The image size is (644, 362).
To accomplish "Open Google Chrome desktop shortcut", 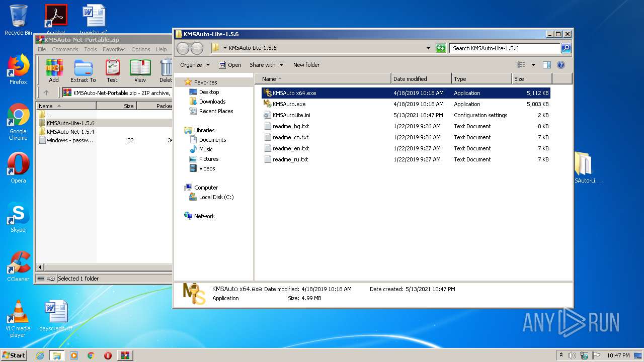I will click(18, 122).
